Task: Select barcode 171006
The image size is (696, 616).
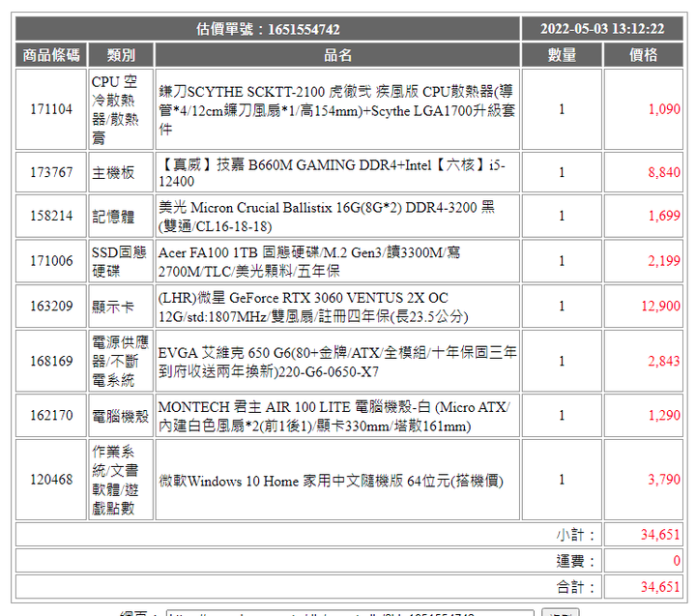Action: click(51, 261)
